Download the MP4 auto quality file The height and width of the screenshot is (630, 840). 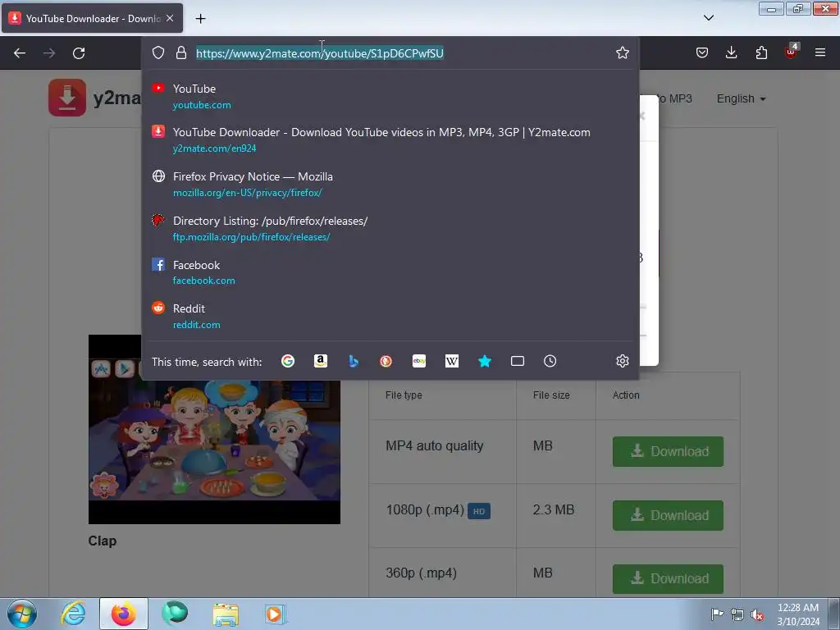click(668, 452)
